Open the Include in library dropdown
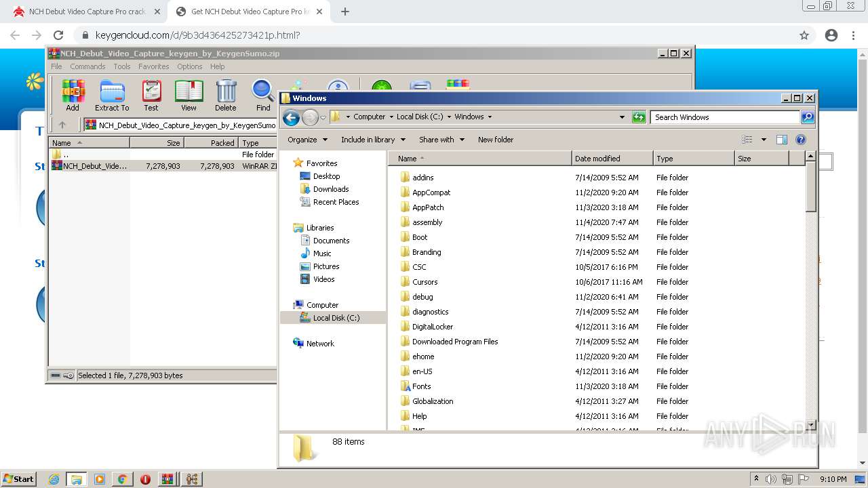 [373, 140]
